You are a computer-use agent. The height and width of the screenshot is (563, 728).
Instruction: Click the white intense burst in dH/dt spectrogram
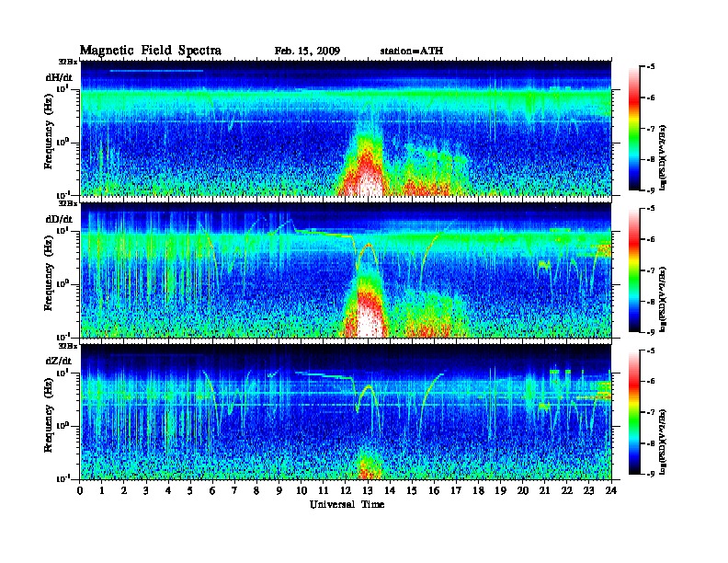369,183
